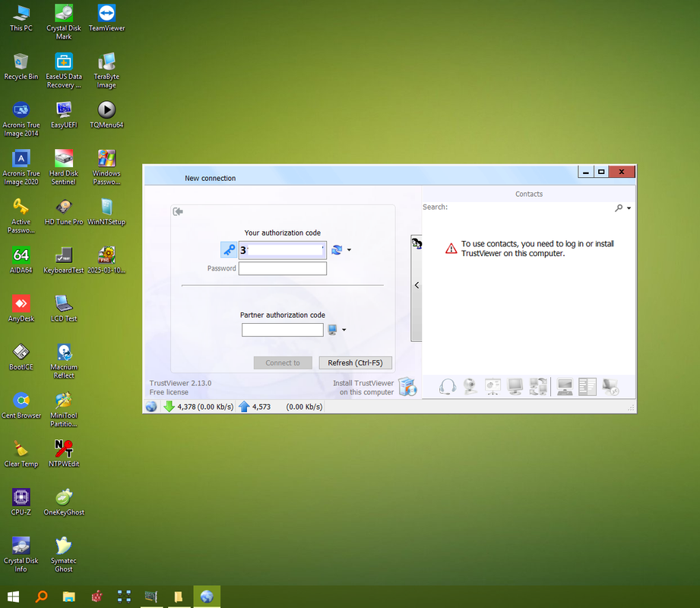The image size is (700, 608).
Task: Click the magnifier search icon in Contacts
Action: pyautogui.click(x=619, y=207)
